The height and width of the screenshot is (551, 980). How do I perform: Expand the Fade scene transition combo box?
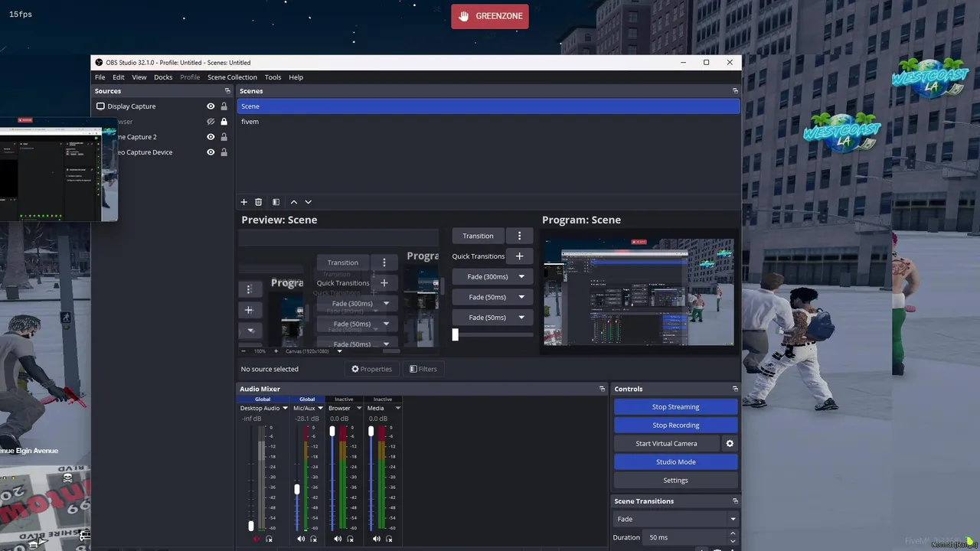(x=675, y=519)
